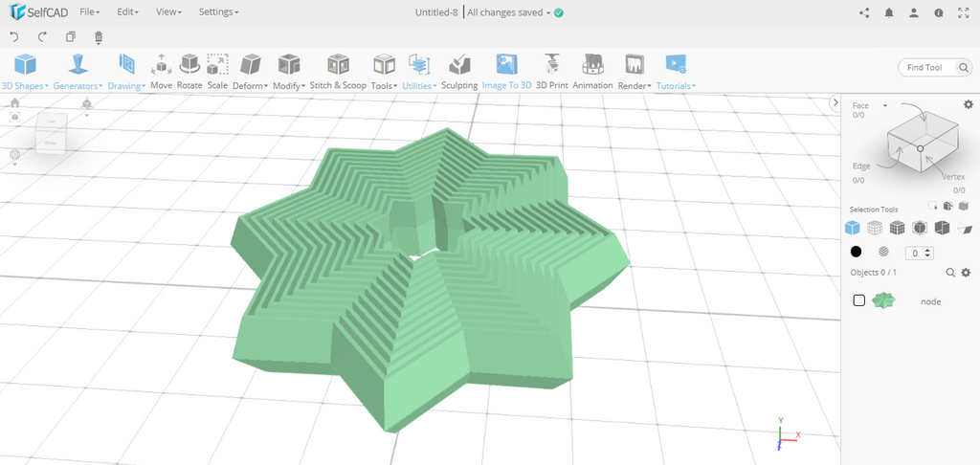Screen dimensions: 980x465
Task: Enable wireframe vertex selection mode
Action: (875, 228)
